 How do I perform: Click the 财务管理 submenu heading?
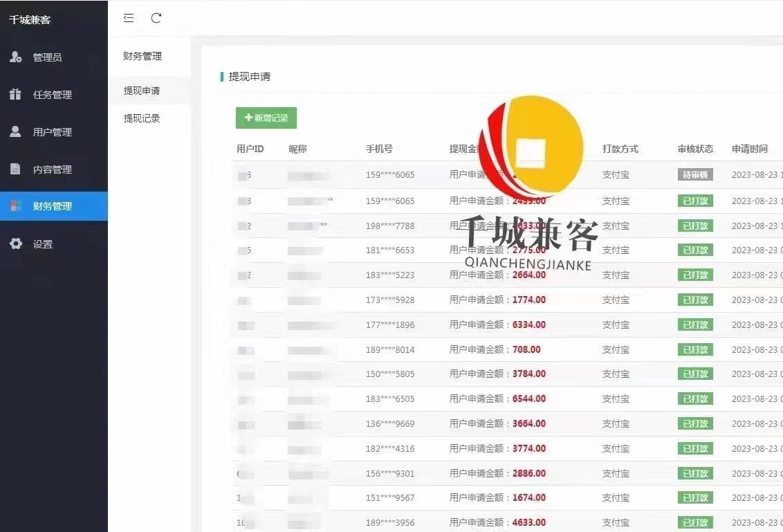[x=142, y=56]
